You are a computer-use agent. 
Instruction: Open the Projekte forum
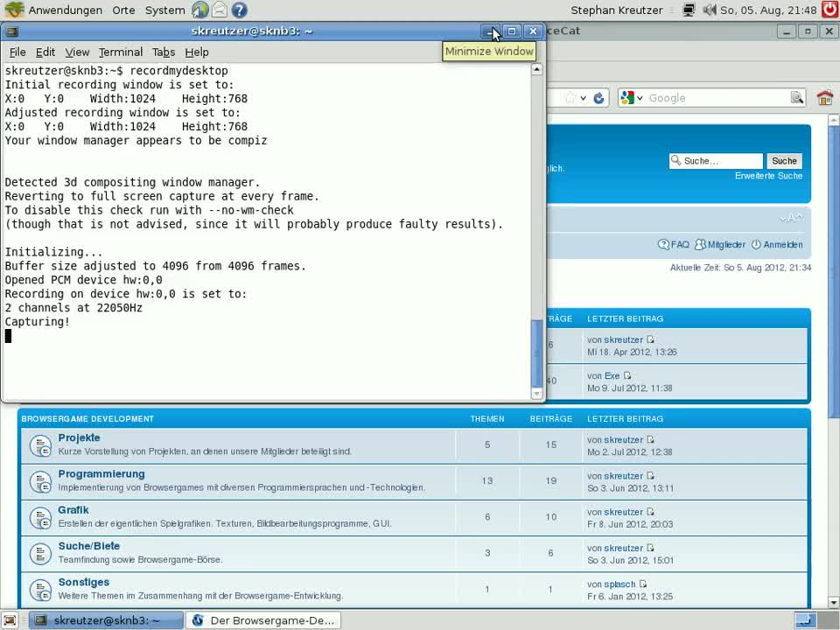point(80,437)
